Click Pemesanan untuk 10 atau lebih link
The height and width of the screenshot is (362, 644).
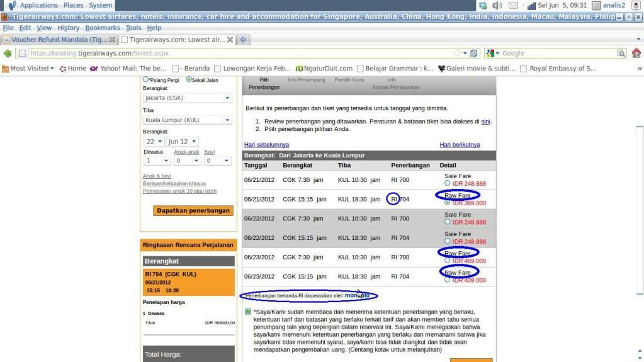[179, 191]
